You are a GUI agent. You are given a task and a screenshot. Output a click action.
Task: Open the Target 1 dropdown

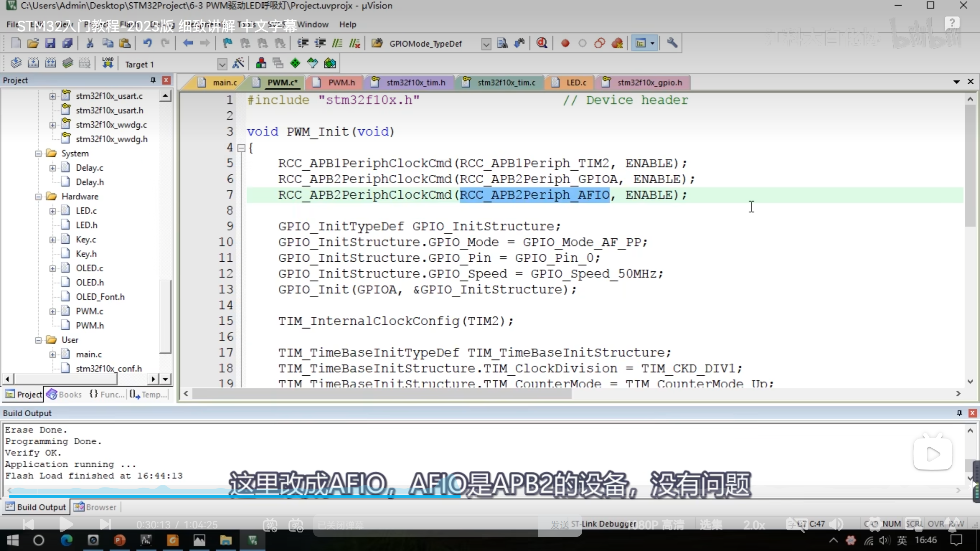[222, 64]
